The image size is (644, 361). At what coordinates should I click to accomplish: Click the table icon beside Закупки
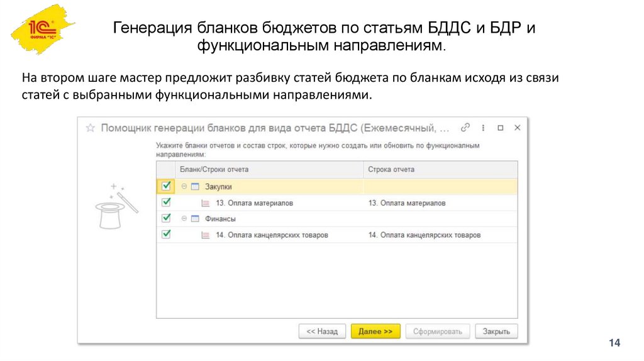pos(195,187)
